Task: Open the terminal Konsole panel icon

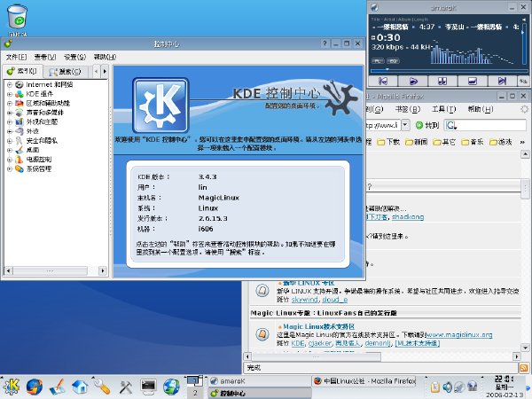Action: click(x=148, y=387)
